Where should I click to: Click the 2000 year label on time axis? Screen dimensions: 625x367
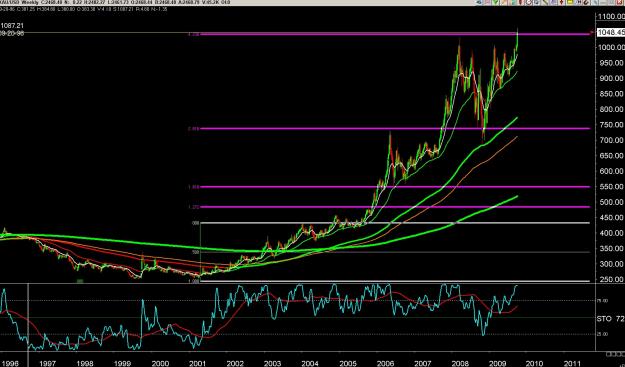[x=160, y=363]
